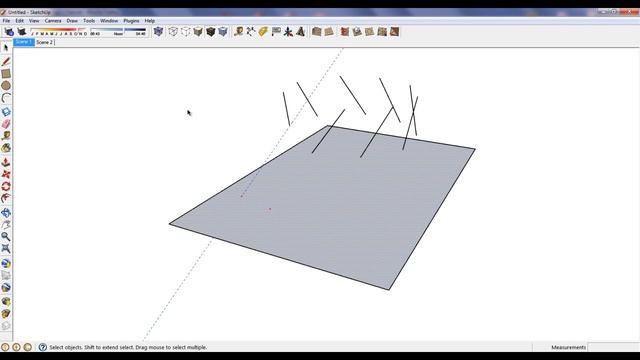Image resolution: width=640 pixels, height=360 pixels.
Task: Click the second circular status bar icon
Action: tap(16, 347)
